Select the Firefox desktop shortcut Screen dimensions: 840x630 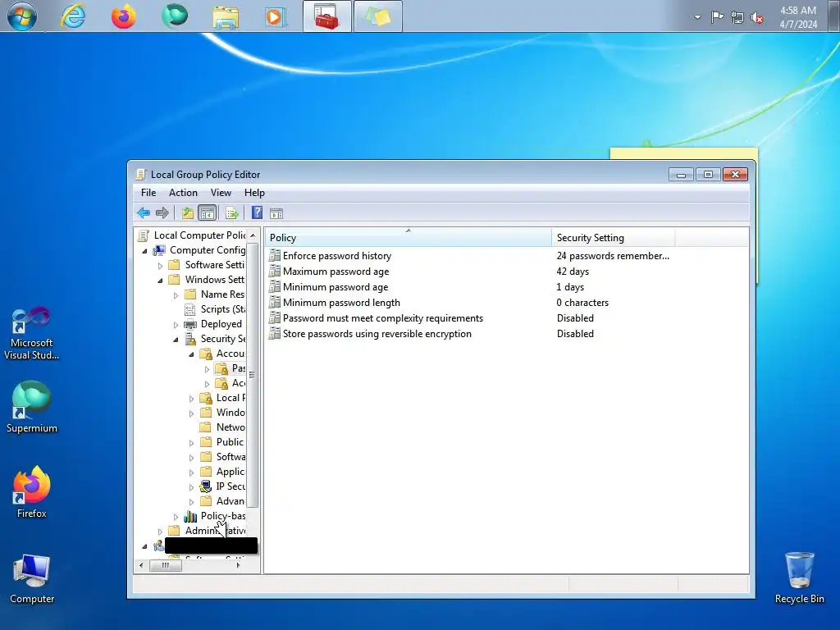[x=32, y=492]
